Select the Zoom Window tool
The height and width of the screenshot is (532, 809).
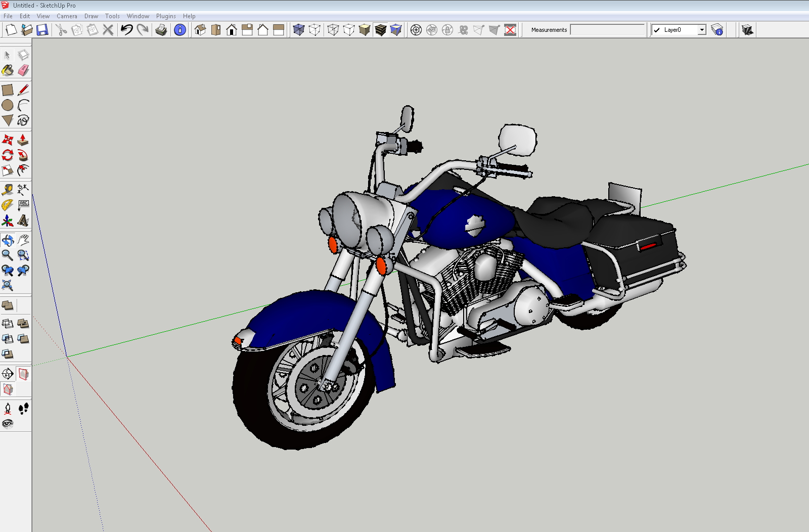[23, 255]
